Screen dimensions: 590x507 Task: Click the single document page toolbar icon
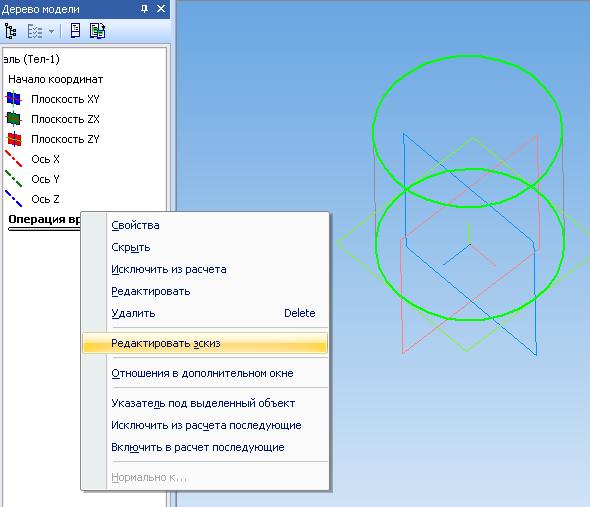pyautogui.click(x=75, y=31)
